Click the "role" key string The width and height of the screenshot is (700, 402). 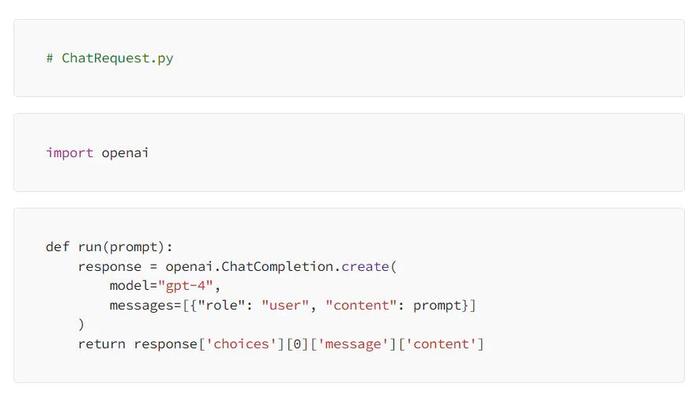221,306
